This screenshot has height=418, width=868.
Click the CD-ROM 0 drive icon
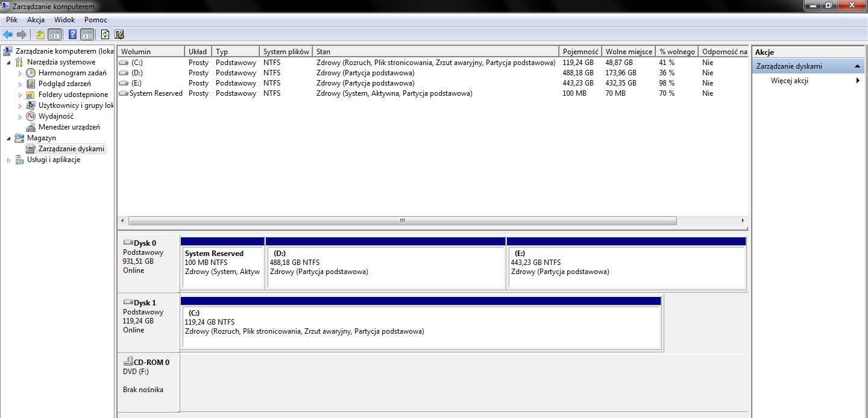[128, 361]
